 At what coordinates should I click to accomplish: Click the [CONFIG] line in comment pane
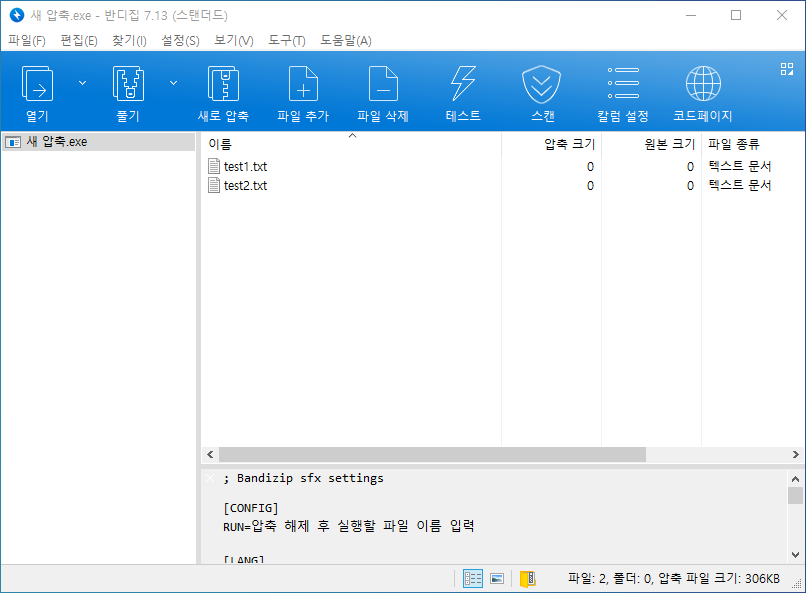251,508
